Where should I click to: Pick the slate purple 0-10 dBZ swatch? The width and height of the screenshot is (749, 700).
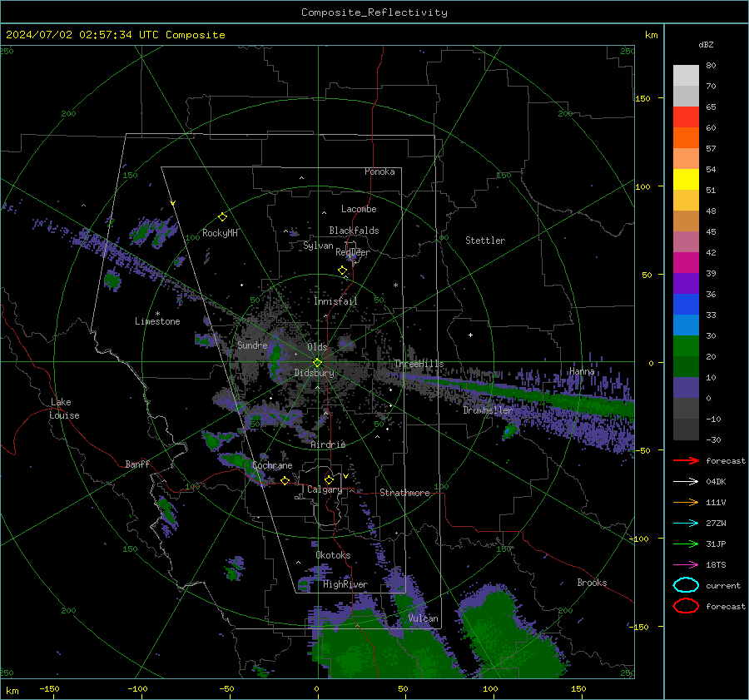pyautogui.click(x=686, y=388)
